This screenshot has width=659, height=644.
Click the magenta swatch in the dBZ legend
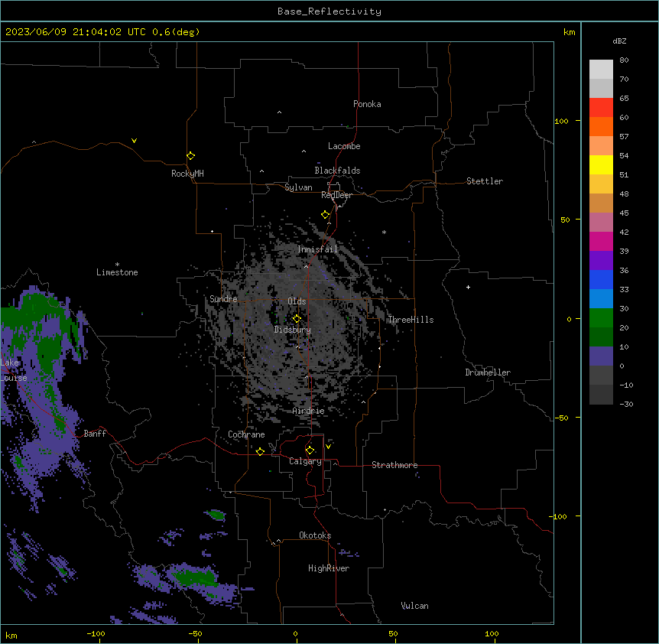coord(601,241)
